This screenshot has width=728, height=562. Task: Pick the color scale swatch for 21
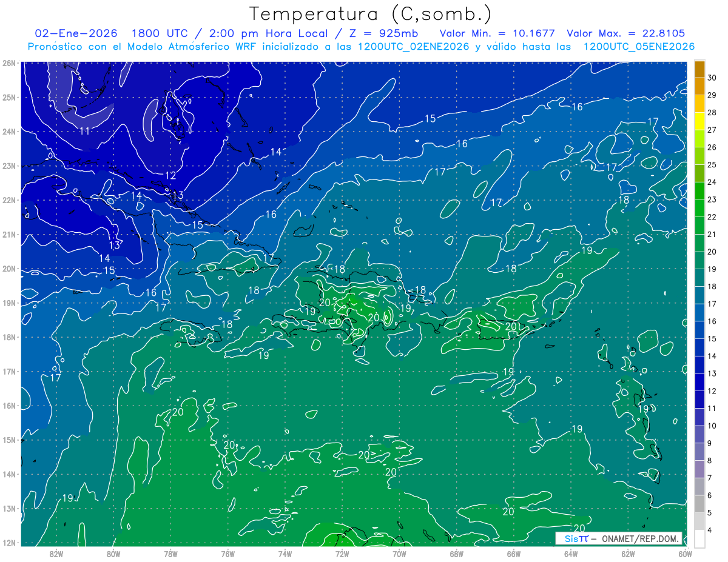(x=699, y=226)
